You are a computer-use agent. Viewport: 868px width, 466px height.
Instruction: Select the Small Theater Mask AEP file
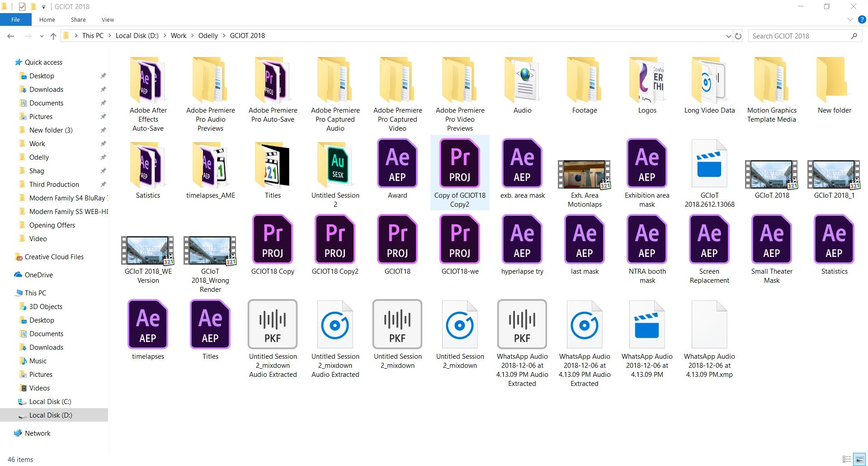click(x=772, y=239)
